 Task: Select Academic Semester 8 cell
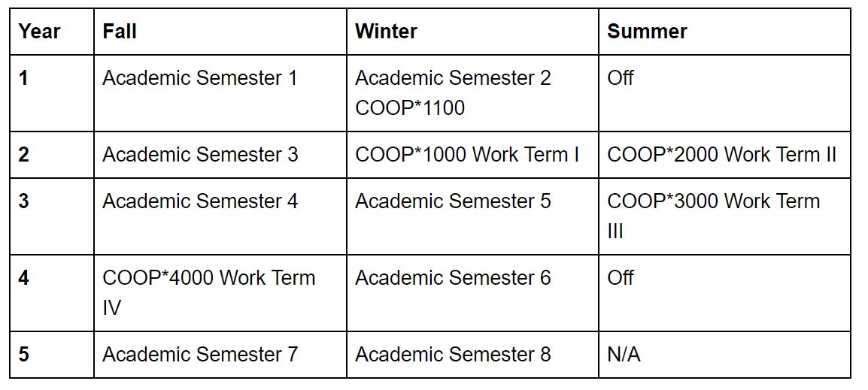click(x=473, y=355)
